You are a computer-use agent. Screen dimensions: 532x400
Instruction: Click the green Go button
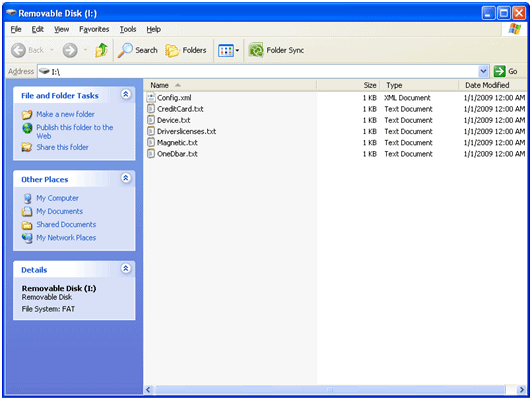coord(506,71)
